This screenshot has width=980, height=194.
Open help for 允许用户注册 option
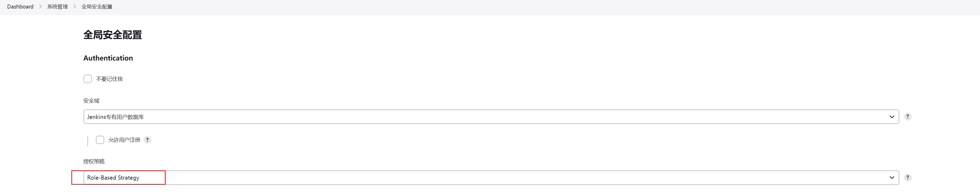(148, 140)
